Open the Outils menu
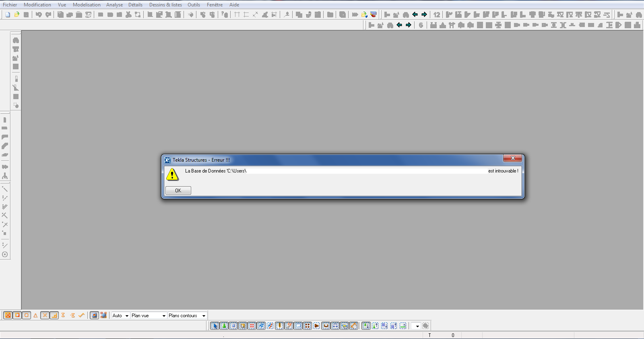The width and height of the screenshot is (644, 339). click(194, 5)
